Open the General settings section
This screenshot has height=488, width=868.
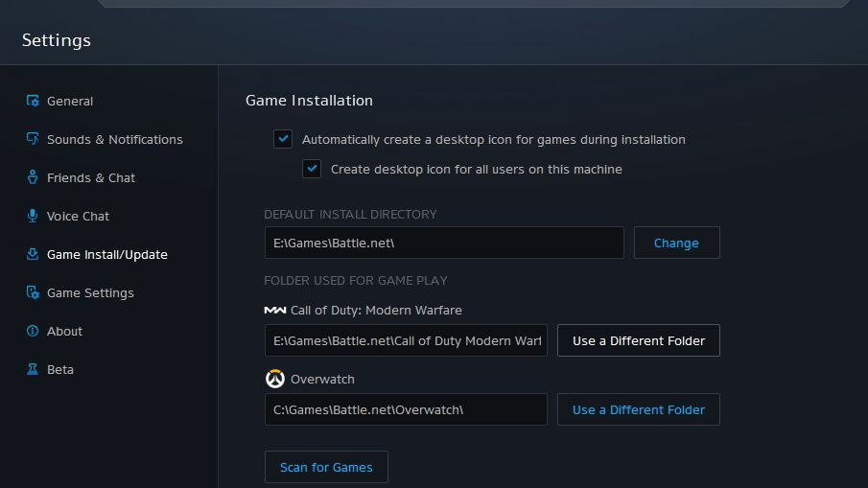pyautogui.click(x=70, y=101)
